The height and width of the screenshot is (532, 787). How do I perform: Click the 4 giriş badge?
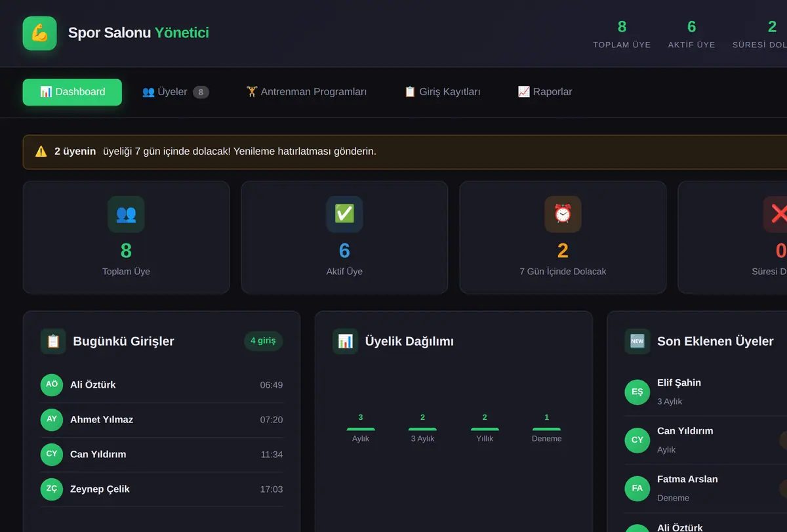[263, 341]
